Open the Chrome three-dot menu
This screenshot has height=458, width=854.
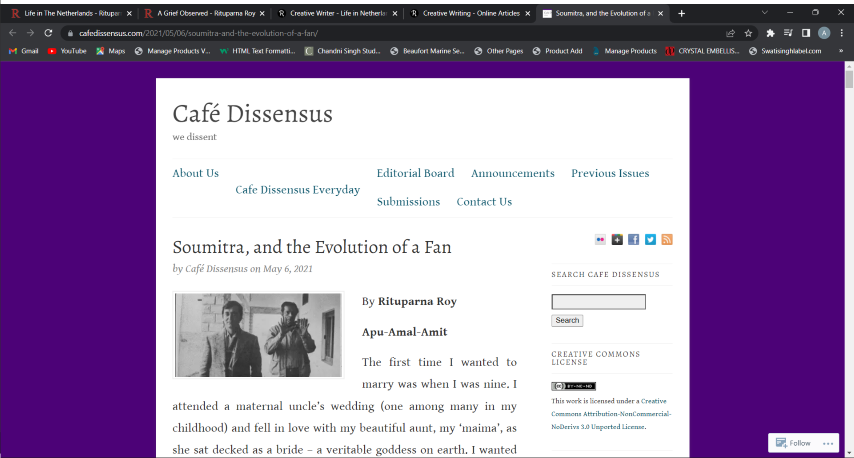[842, 33]
